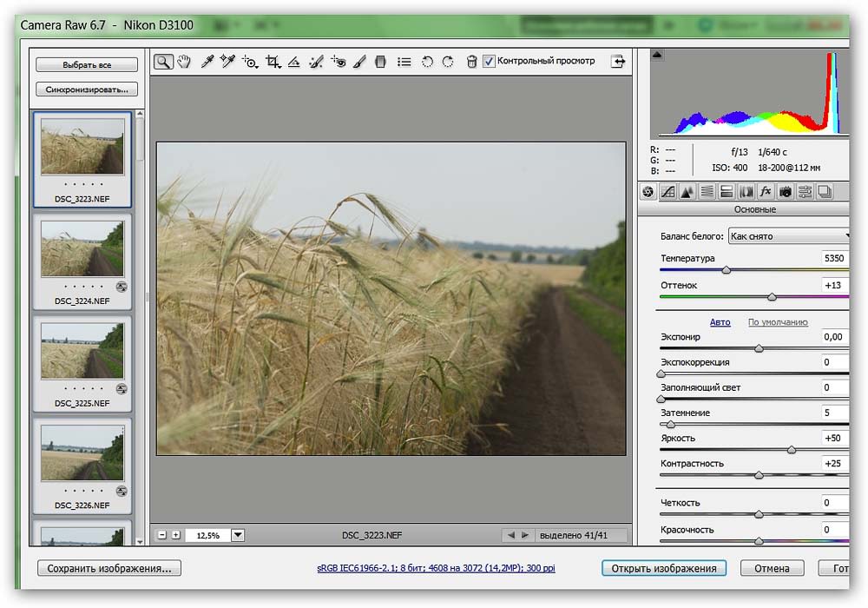Uncheck the Контрольный просмотр checkbox
The width and height of the screenshot is (868, 608).
[x=490, y=61]
